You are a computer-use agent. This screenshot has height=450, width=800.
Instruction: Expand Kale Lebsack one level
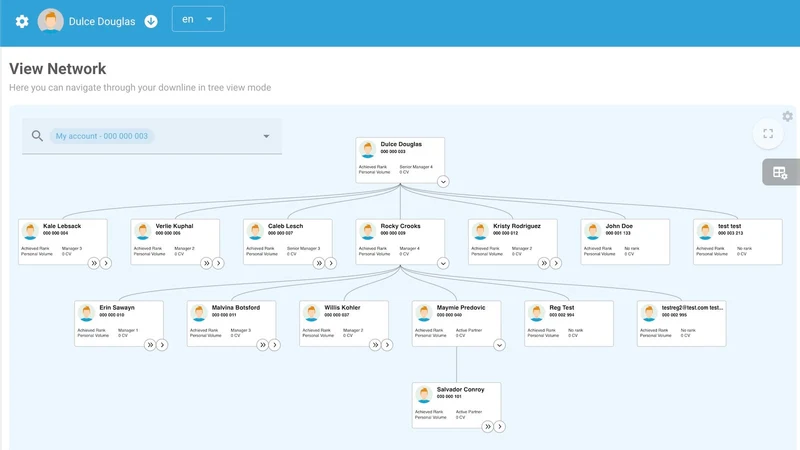click(106, 263)
